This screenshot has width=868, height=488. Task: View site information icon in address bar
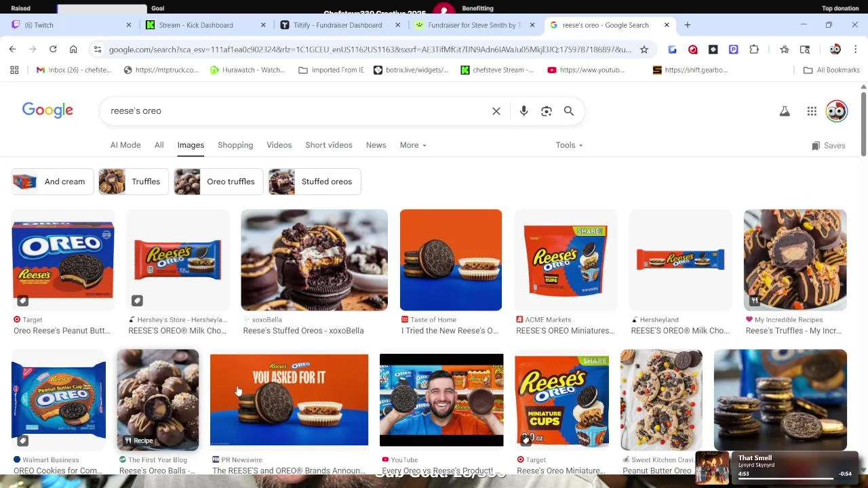coord(98,49)
